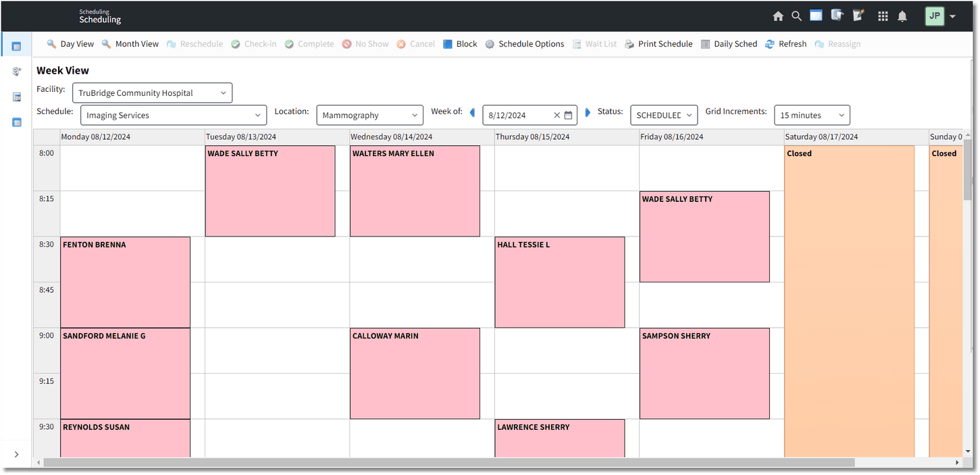Viewport: 980px width, 475px height.
Task: Click the Friday 08/16/2024 column header
Action: pyautogui.click(x=712, y=137)
